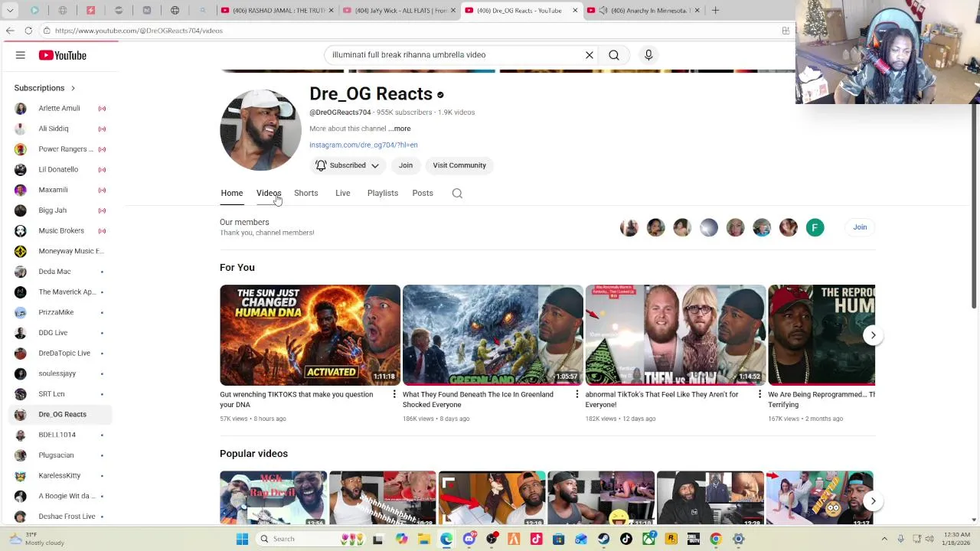Open Xbox app from taskbar
The width and height of the screenshot is (980, 551).
tap(648, 539)
